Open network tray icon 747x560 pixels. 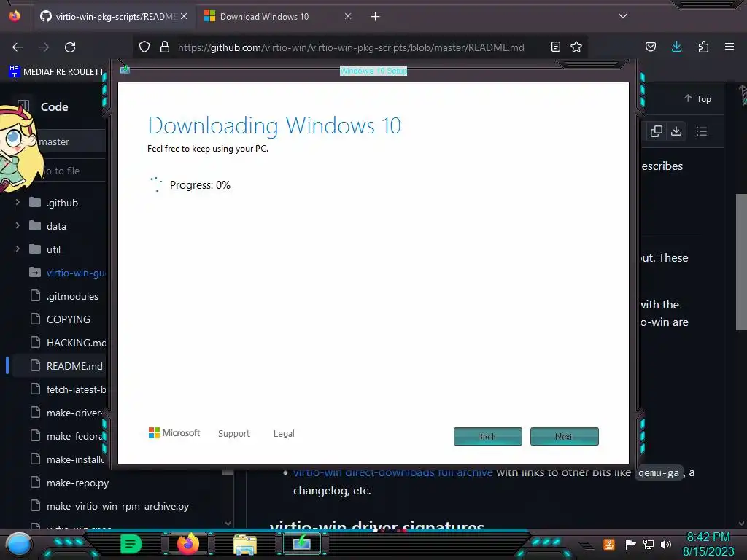(x=649, y=544)
